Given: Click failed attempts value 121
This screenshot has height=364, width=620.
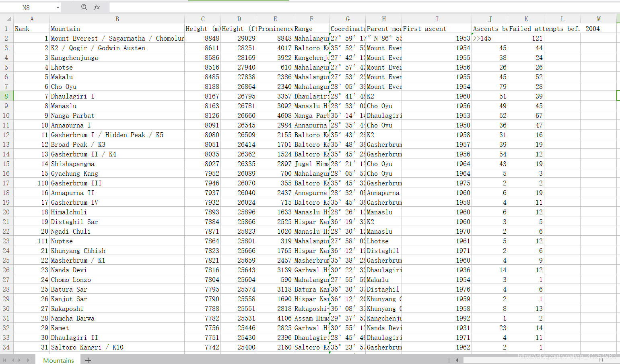Looking at the screenshot, I should coord(526,38).
